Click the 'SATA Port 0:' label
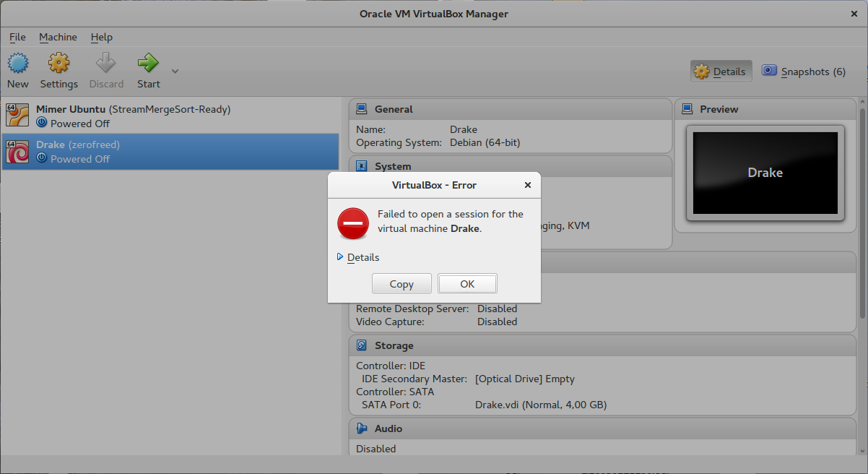The image size is (868, 474). 391,405
